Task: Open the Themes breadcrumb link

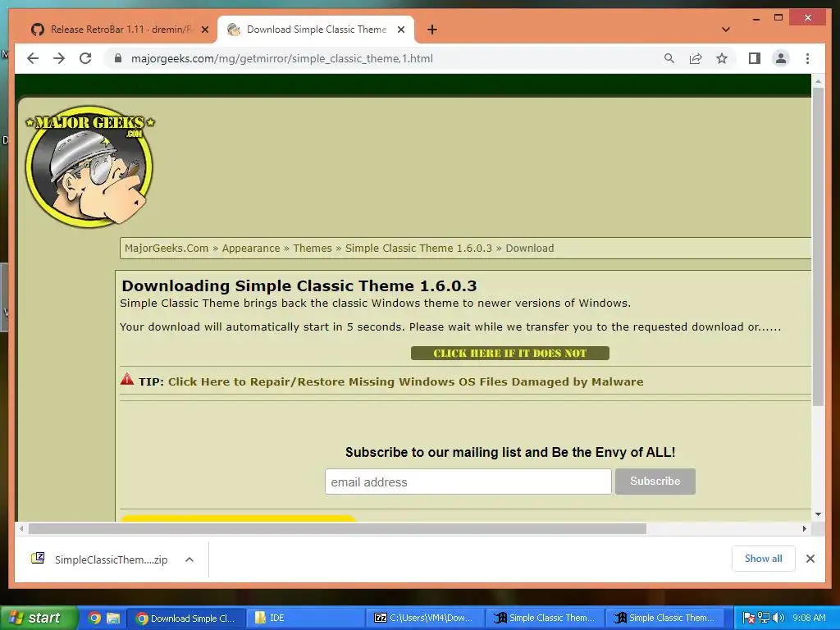Action: (313, 248)
